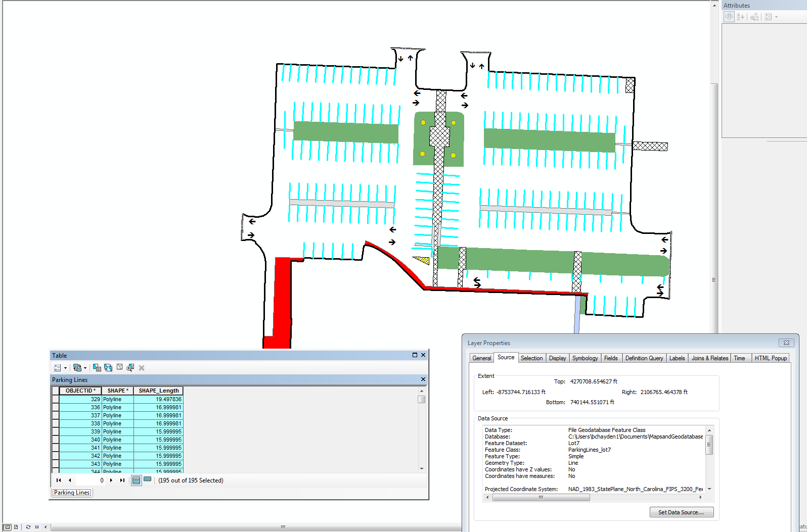
Task: Select row with OBJECTID 339 using row selector
Action: (x=55, y=431)
